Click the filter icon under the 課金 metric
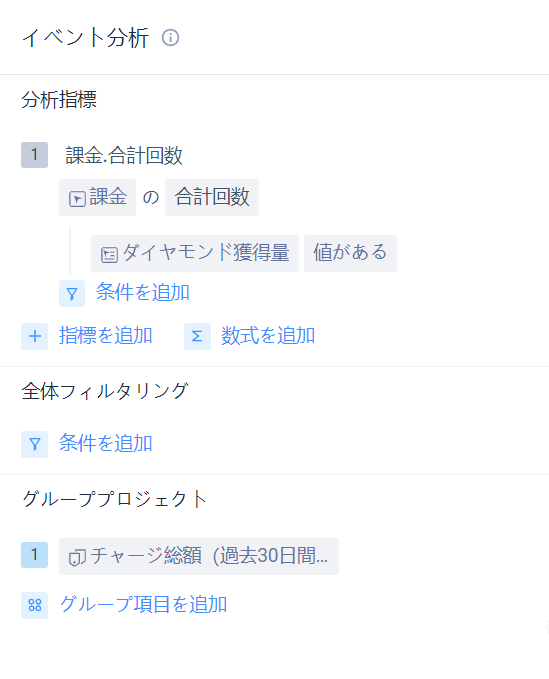The height and width of the screenshot is (679, 549). 72,294
